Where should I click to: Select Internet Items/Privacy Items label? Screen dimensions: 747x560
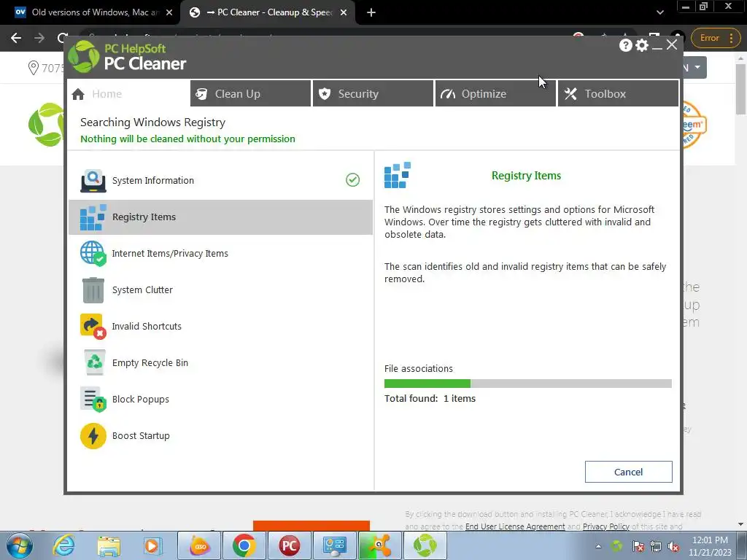point(170,253)
